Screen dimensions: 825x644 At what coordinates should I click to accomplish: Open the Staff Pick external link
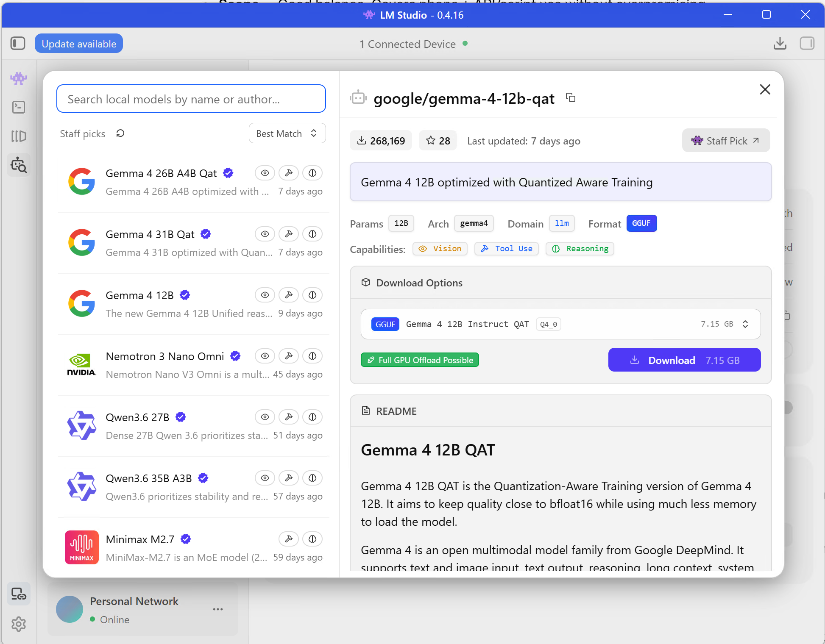[x=726, y=141]
